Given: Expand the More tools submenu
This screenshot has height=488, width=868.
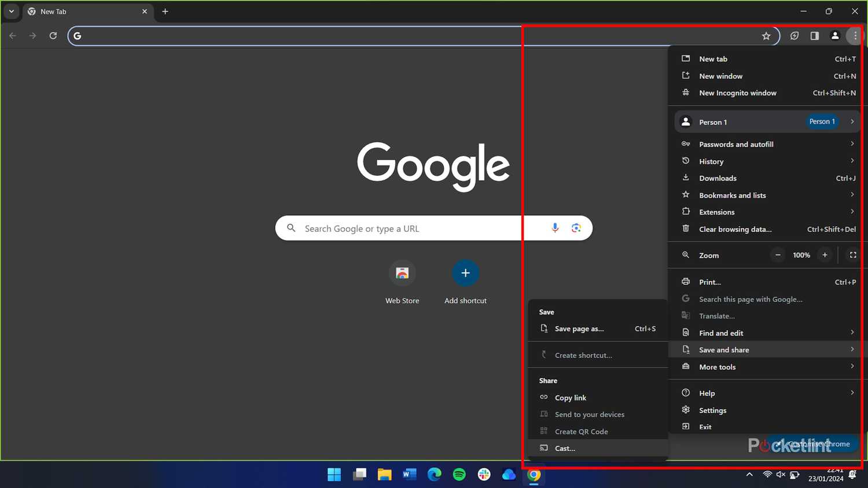Looking at the screenshot, I should pyautogui.click(x=717, y=367).
